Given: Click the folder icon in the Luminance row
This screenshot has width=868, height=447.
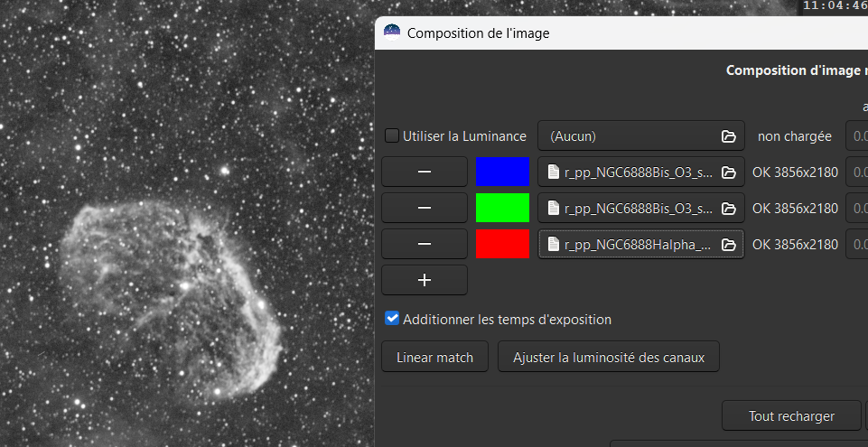Looking at the screenshot, I should 728,136.
